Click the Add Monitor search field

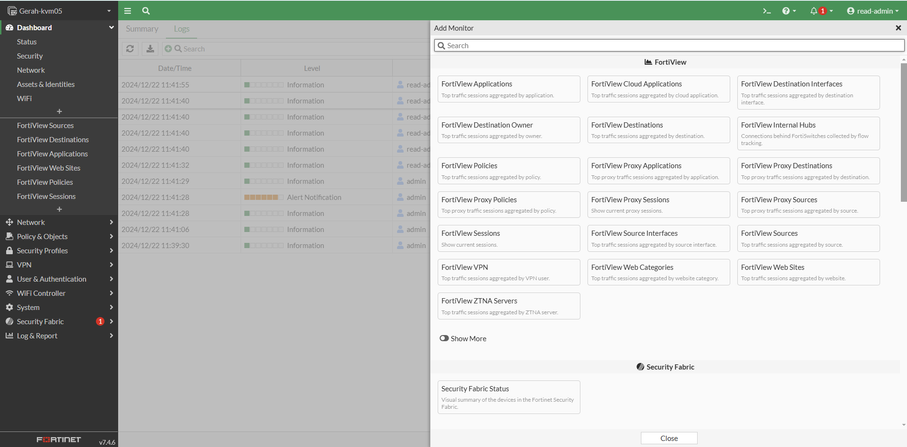click(x=669, y=45)
